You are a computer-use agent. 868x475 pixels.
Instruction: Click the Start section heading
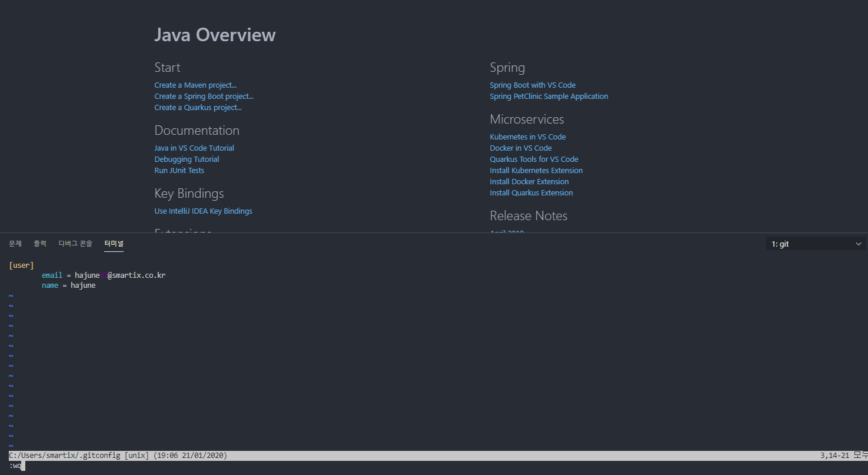[167, 68]
